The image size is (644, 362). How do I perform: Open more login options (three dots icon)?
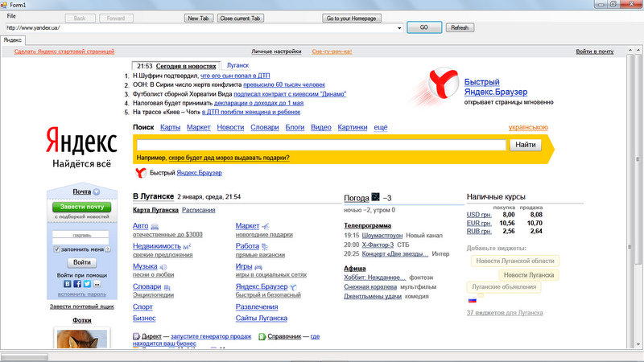coord(97,284)
